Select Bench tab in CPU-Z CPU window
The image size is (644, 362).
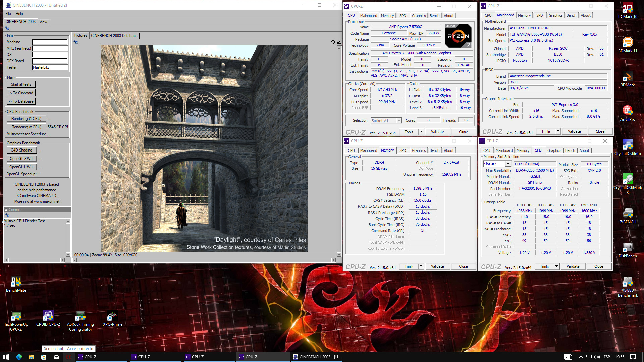click(434, 16)
